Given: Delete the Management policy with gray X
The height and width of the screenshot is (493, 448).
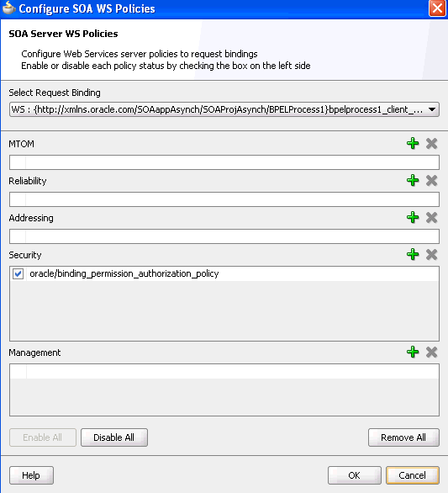Looking at the screenshot, I should 432,353.
